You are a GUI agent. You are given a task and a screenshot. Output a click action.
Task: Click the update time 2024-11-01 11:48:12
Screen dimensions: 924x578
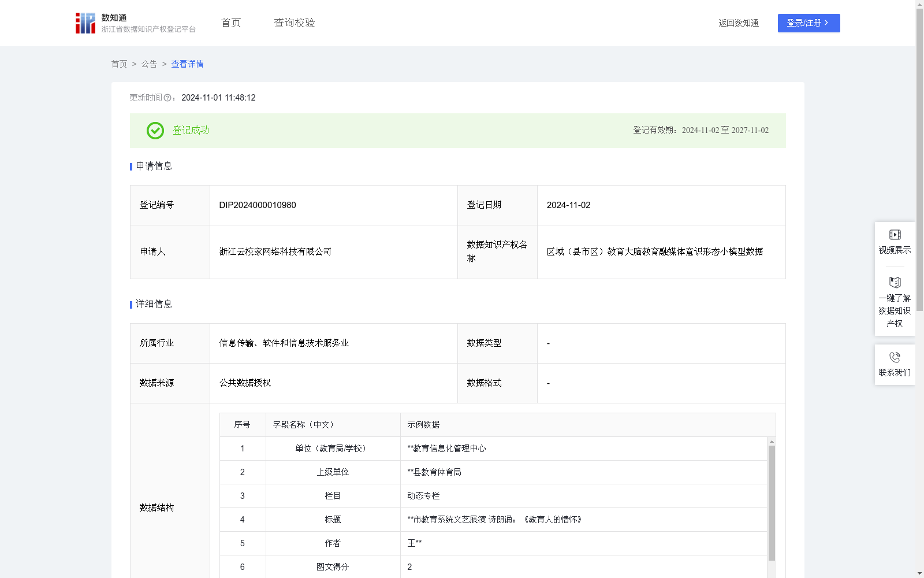(x=218, y=98)
